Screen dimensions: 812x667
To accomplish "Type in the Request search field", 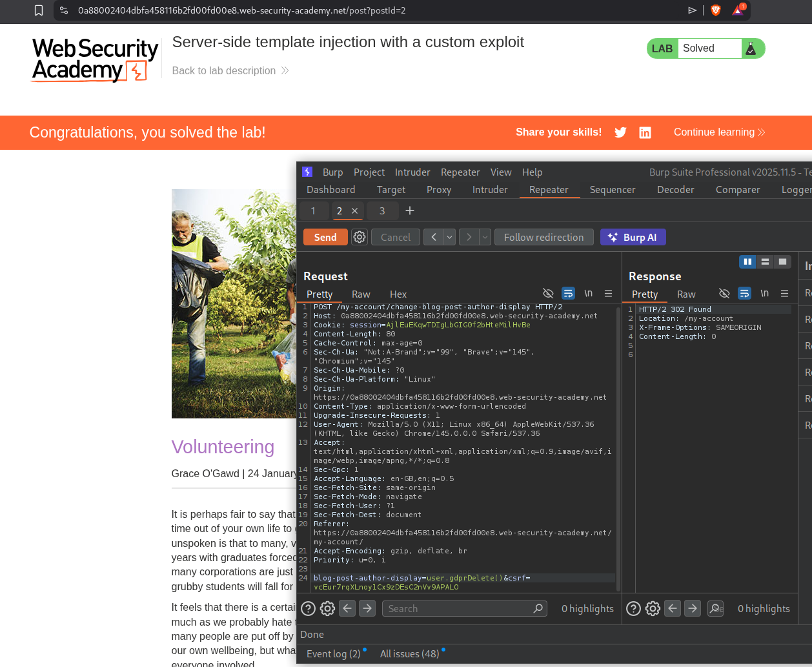I will tap(458, 608).
